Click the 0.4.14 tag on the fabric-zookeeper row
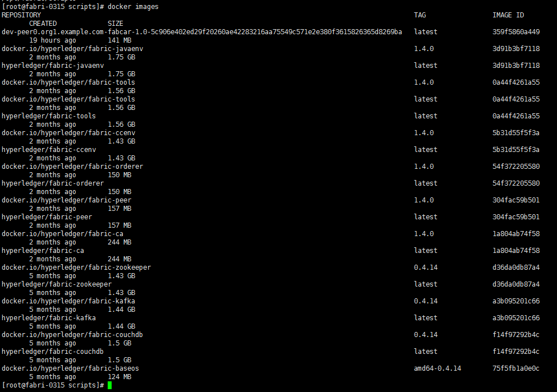557x392 pixels. [x=426, y=268]
